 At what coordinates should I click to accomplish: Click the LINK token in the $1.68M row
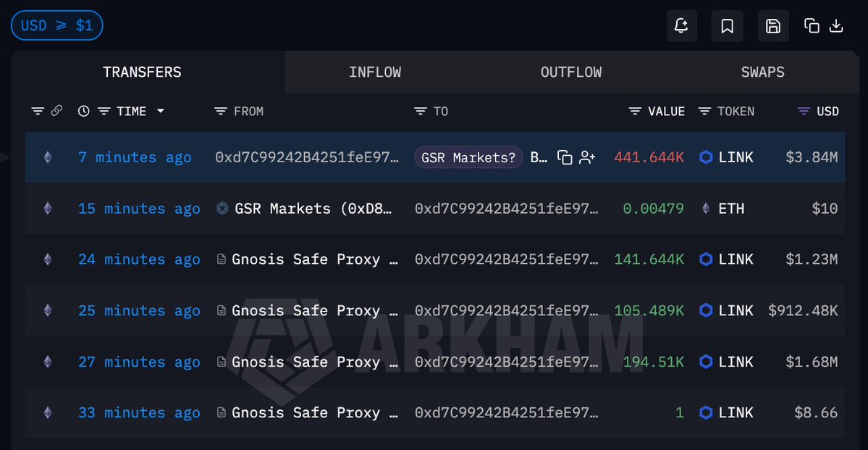pyautogui.click(x=726, y=362)
